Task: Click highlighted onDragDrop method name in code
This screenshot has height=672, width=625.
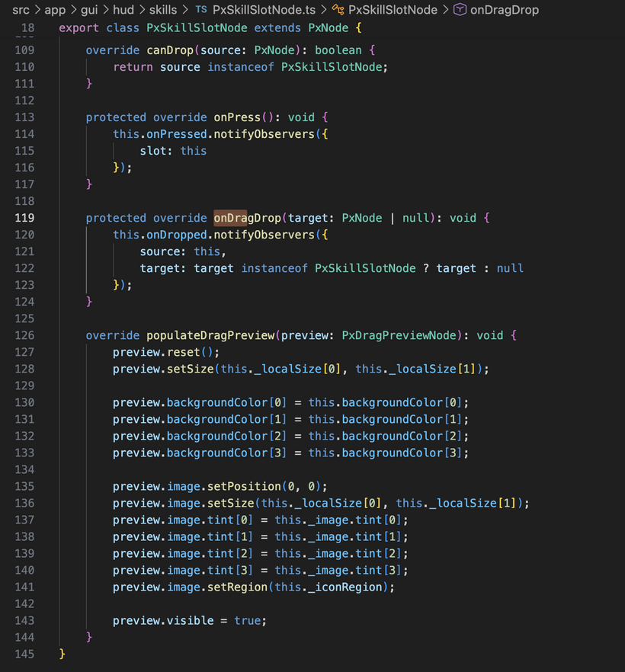Action: [247, 218]
